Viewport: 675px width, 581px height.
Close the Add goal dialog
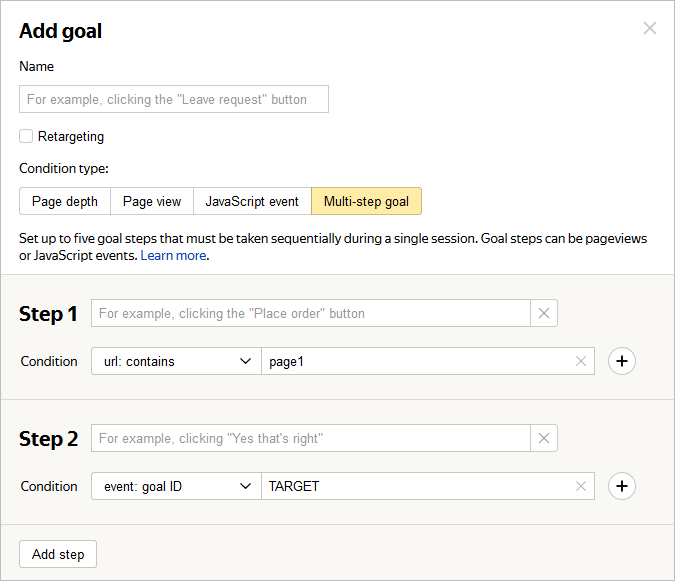tap(650, 28)
